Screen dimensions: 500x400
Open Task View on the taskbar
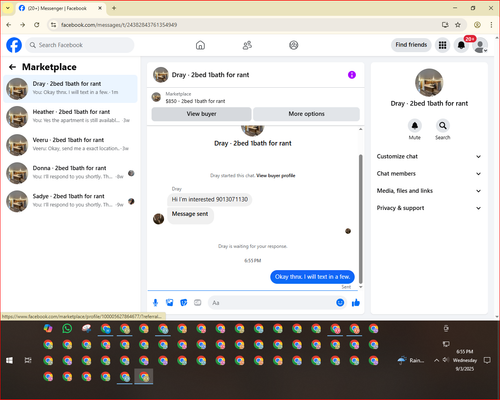(x=28, y=360)
